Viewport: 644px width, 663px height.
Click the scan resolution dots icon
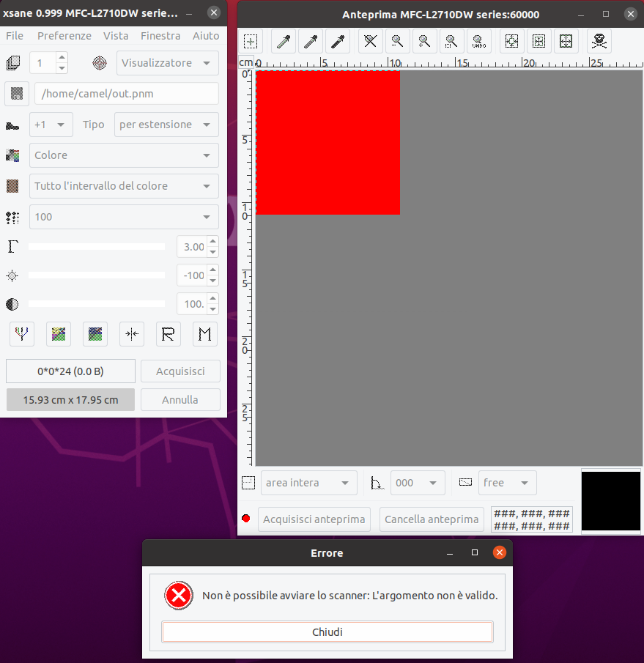point(12,218)
